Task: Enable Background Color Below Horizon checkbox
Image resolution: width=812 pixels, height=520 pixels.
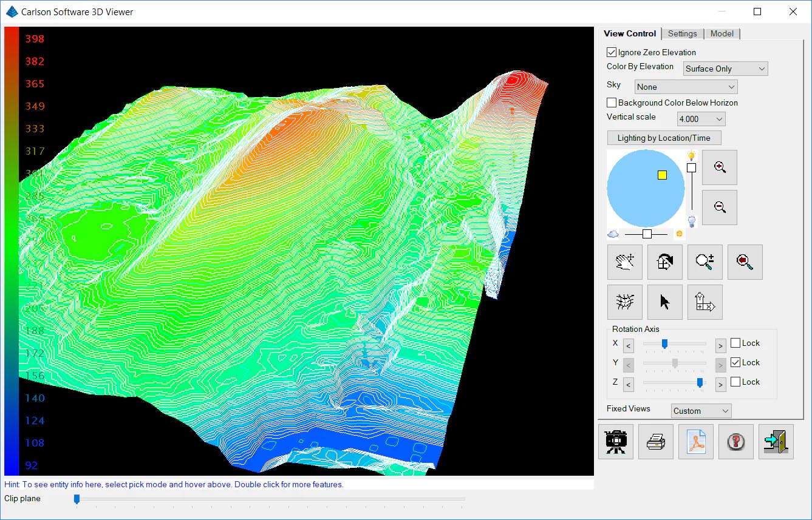Action: click(612, 103)
